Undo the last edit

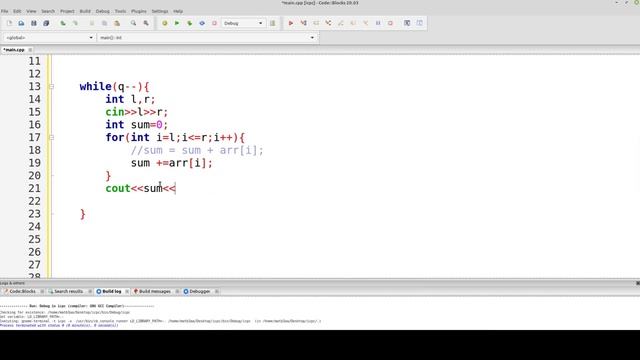pos(63,23)
